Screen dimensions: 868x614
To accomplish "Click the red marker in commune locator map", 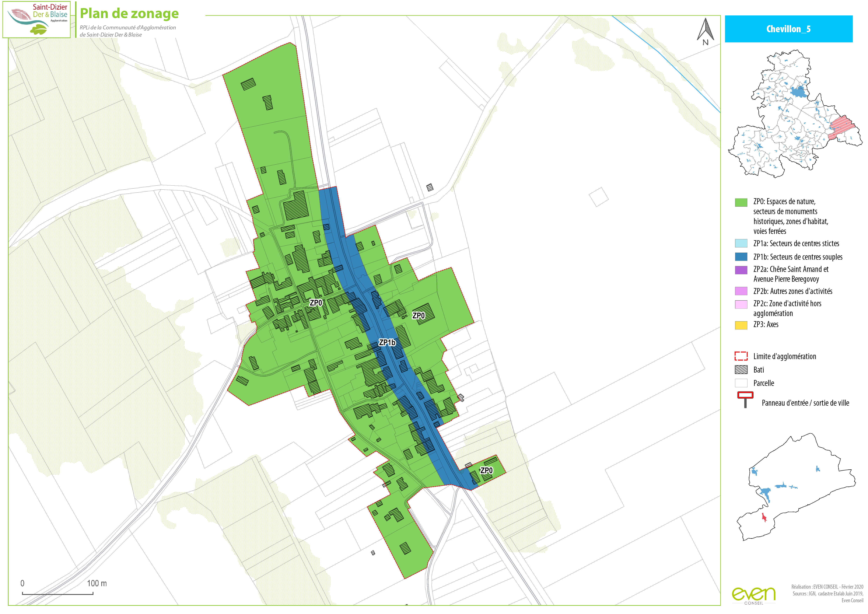I will click(764, 517).
